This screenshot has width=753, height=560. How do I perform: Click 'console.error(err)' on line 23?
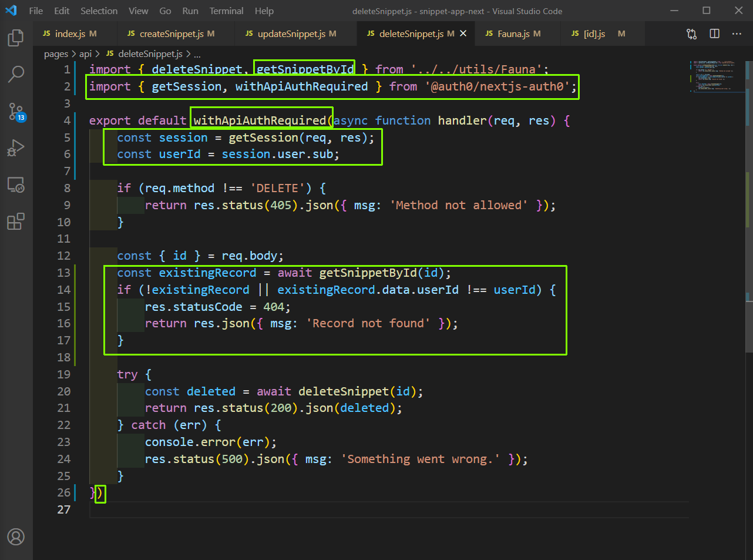coord(207,442)
